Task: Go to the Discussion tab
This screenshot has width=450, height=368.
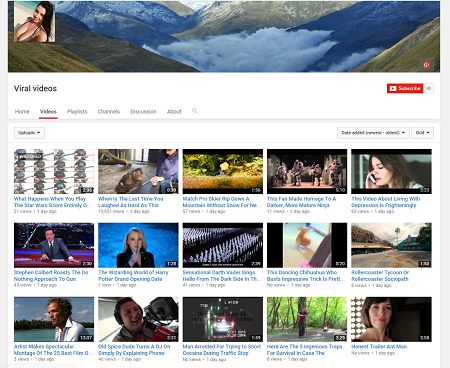Action: [x=143, y=112]
